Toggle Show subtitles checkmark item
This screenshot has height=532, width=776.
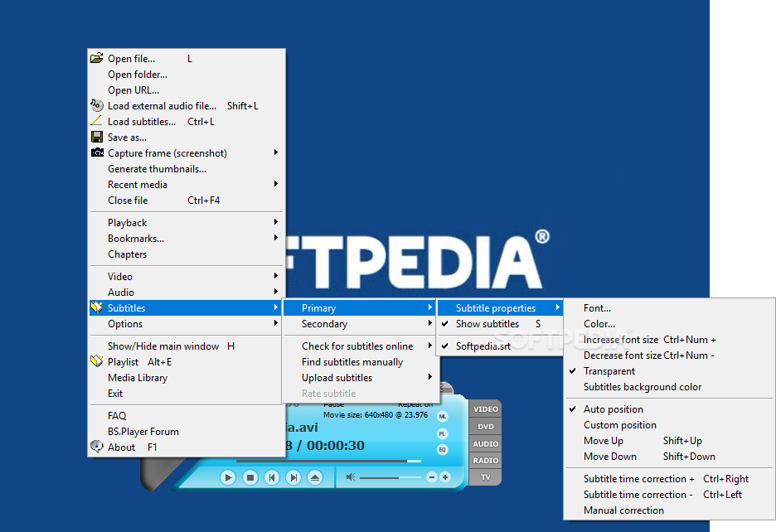coord(500,324)
